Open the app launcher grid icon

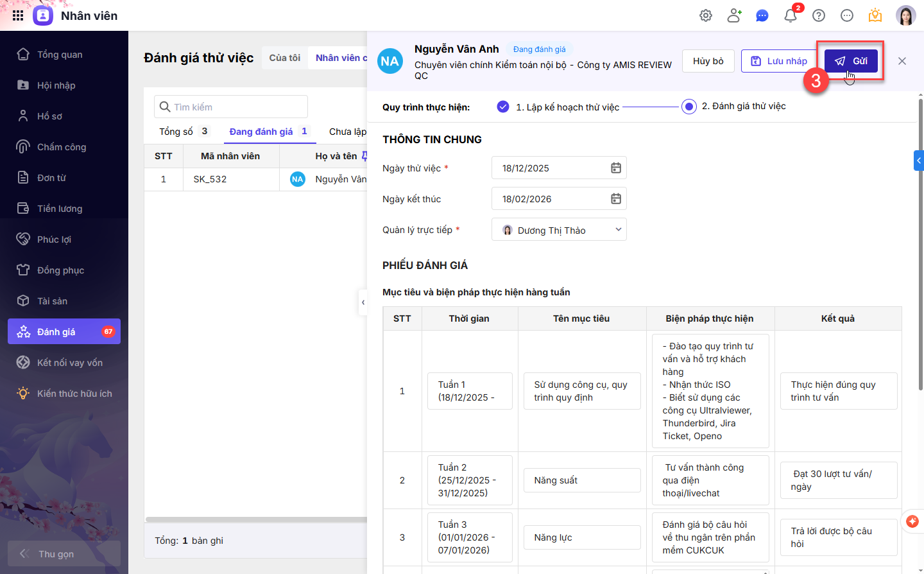point(18,15)
